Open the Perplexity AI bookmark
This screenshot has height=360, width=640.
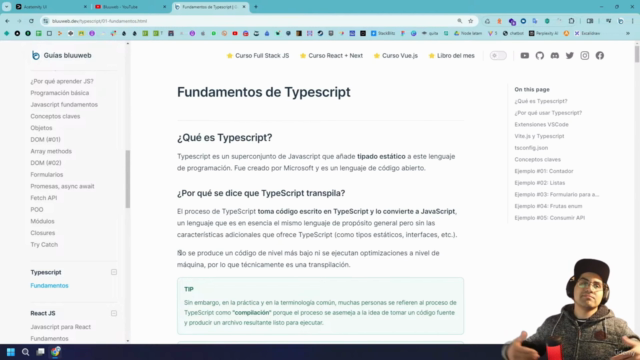[x=543, y=33]
